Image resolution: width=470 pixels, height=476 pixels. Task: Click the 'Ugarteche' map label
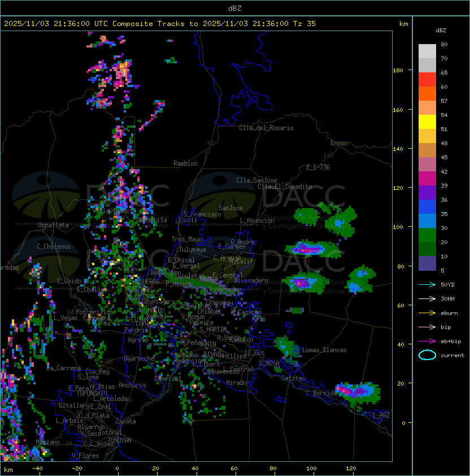pyautogui.click(x=140, y=358)
